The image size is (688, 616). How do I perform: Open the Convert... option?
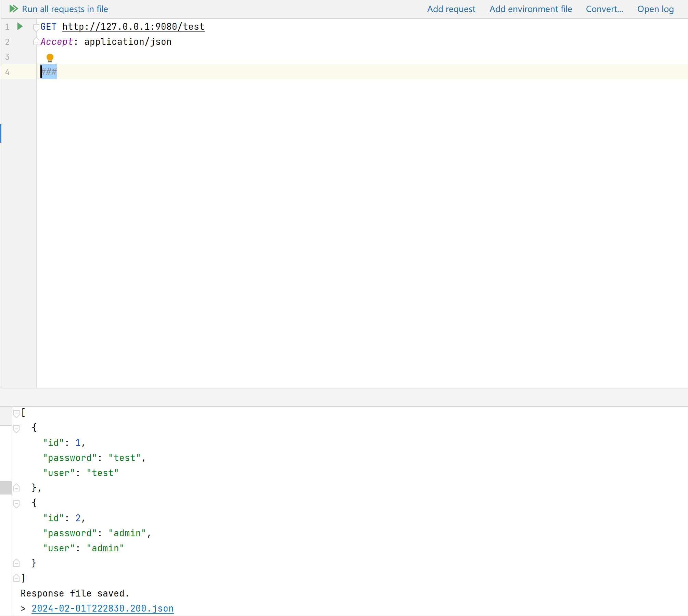click(604, 9)
